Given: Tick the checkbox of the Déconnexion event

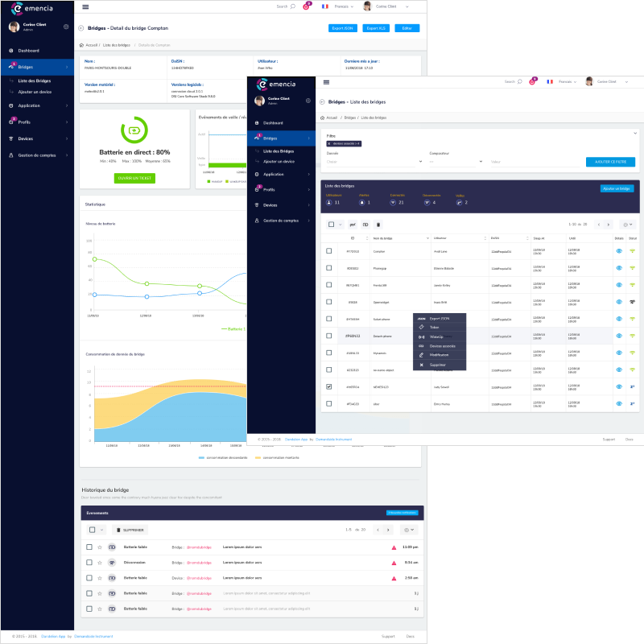Looking at the screenshot, I should 90,563.
